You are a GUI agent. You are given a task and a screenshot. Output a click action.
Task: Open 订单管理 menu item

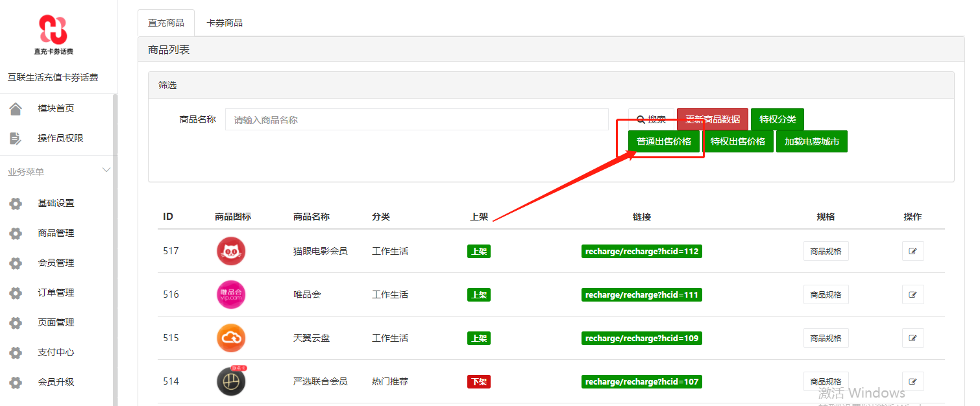[x=56, y=293]
